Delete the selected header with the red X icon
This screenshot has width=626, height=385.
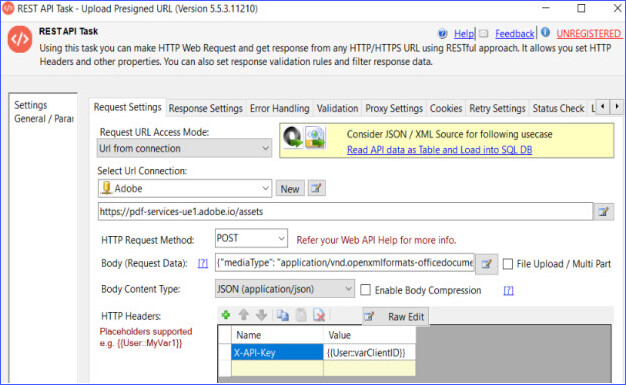pos(319,316)
